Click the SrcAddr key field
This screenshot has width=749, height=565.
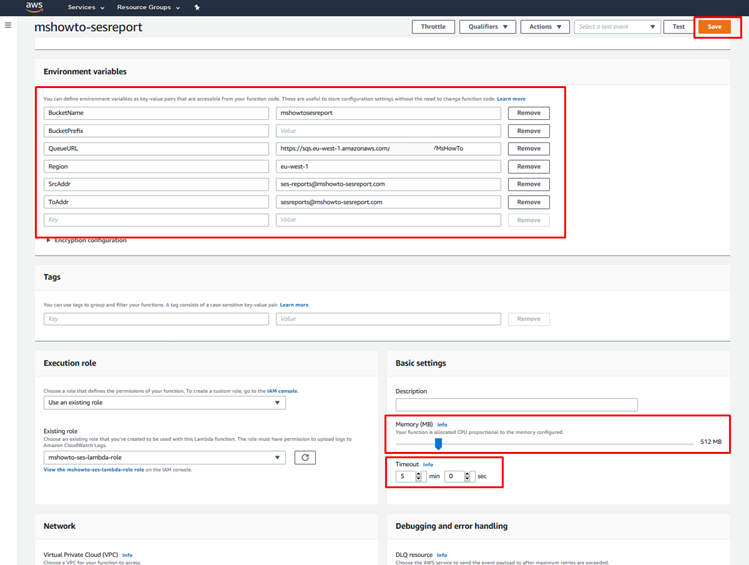(156, 184)
